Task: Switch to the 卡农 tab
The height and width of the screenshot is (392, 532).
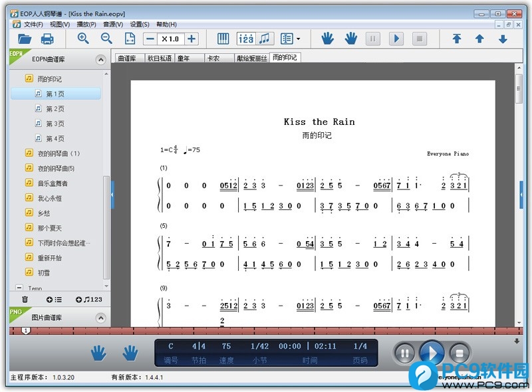Action: [x=219, y=58]
